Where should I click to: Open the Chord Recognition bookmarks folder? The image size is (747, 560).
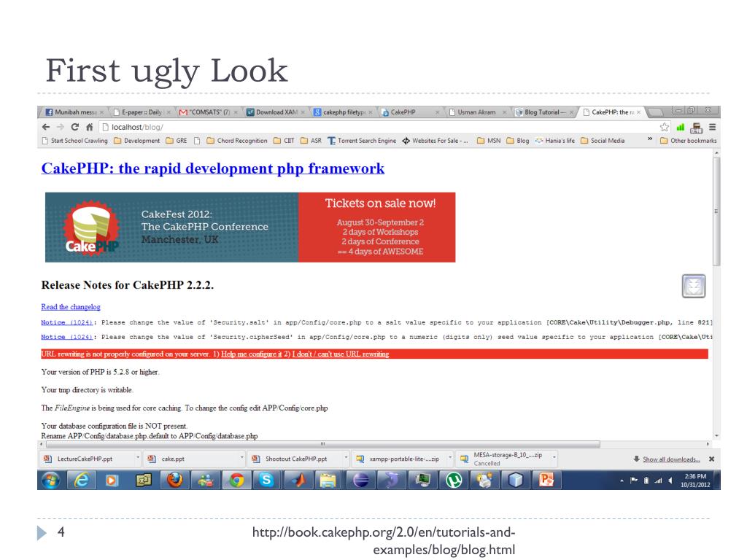click(237, 141)
